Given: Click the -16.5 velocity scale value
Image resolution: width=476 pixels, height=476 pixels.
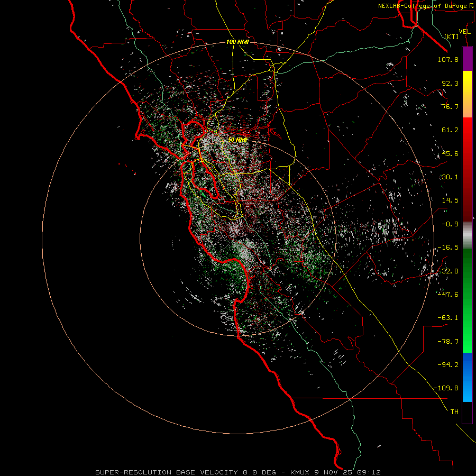Looking at the screenshot, I should [x=448, y=248].
